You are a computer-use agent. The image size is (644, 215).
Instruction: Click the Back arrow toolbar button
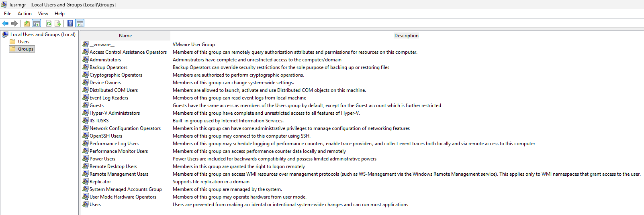5,23
